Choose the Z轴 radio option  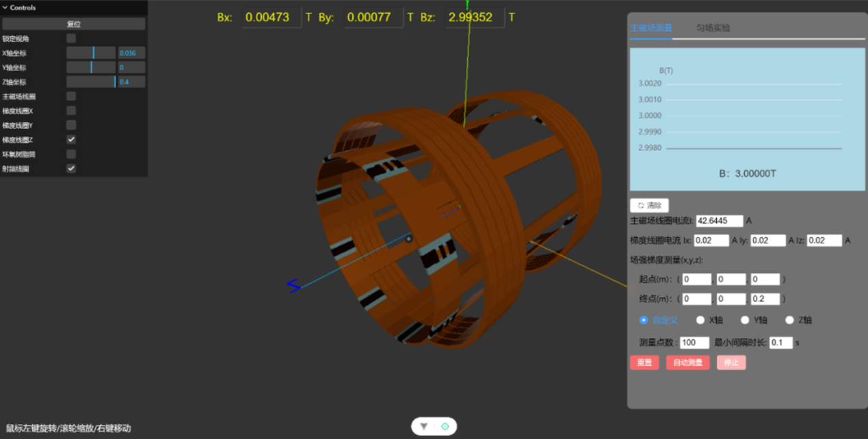tap(789, 320)
